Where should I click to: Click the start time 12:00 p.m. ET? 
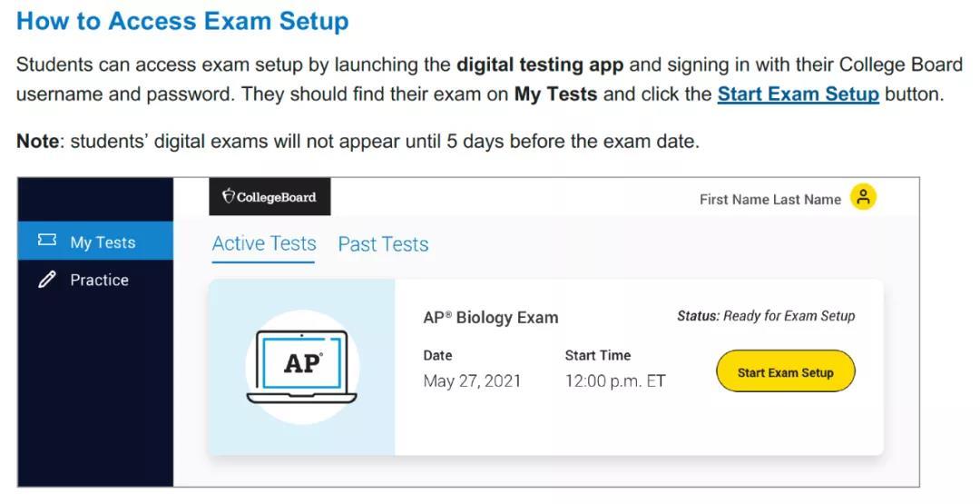click(614, 380)
